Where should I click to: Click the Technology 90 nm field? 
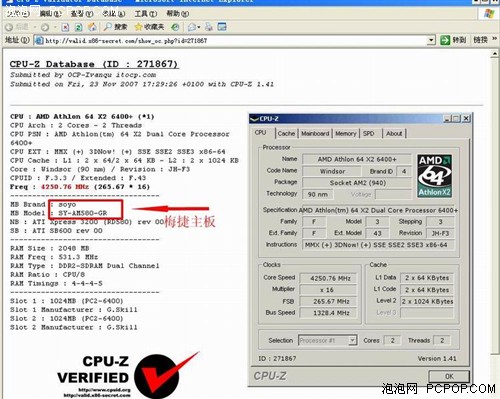click(x=317, y=194)
